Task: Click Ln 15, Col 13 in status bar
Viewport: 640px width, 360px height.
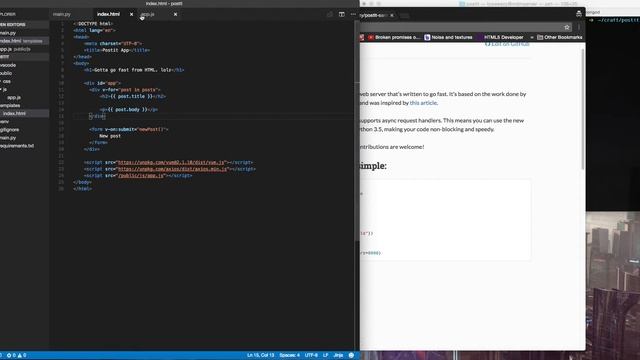Action: (x=260, y=356)
